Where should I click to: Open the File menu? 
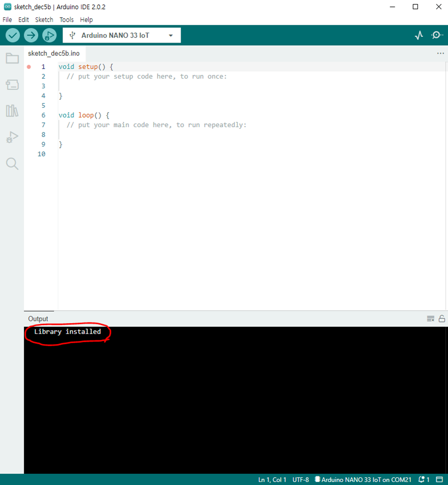pyautogui.click(x=7, y=19)
